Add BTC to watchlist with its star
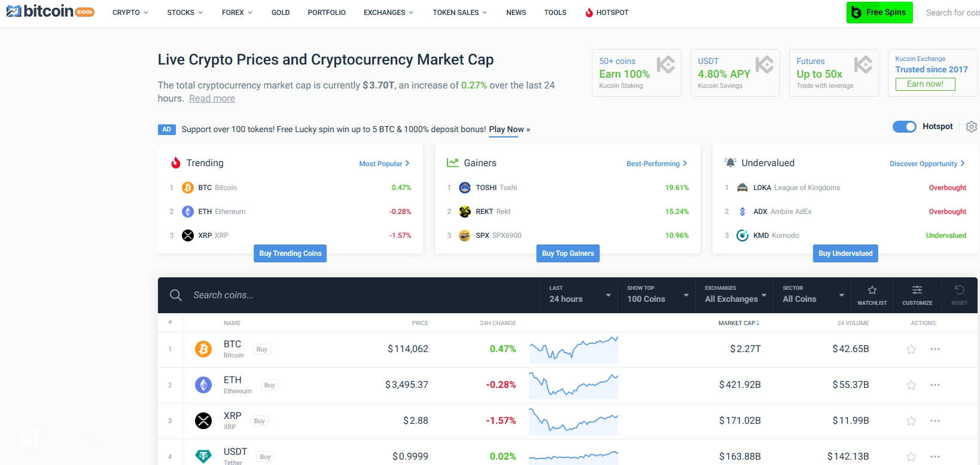This screenshot has height=465, width=980. [911, 349]
